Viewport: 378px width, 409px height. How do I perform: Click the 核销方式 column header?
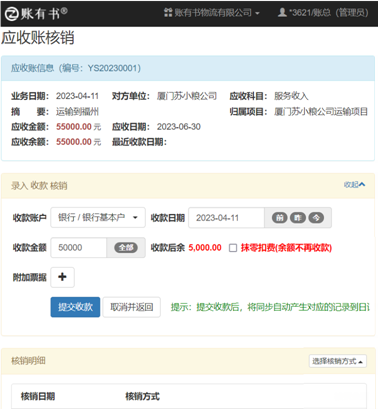tap(142, 396)
